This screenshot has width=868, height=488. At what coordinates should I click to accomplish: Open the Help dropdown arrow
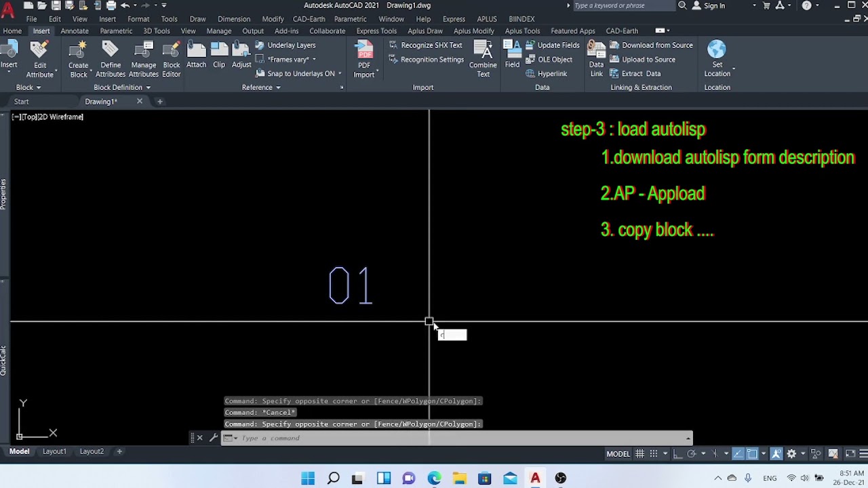818,5
